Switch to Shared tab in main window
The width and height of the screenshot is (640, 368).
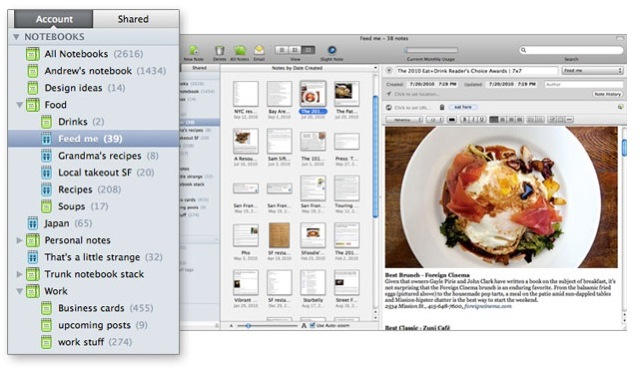(x=200, y=68)
